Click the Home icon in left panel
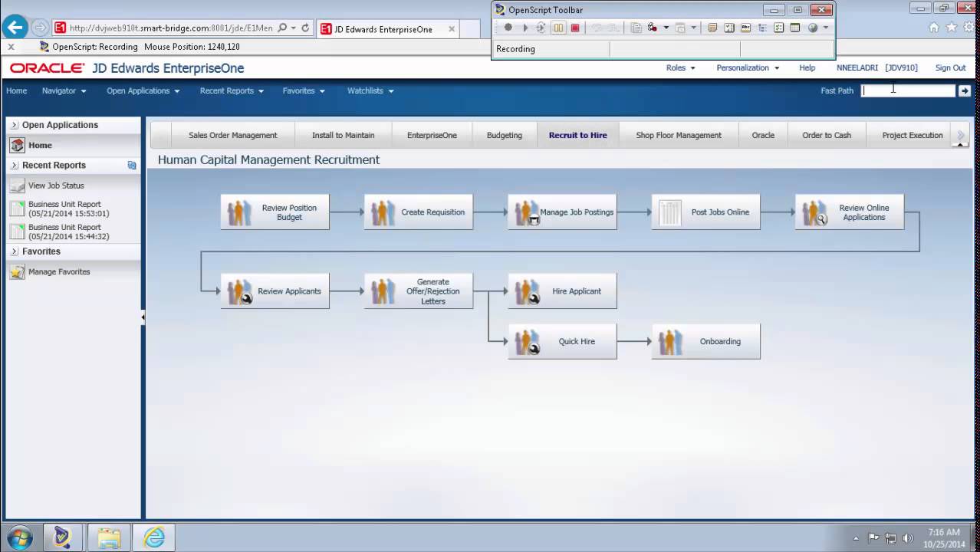980x552 pixels. click(17, 145)
